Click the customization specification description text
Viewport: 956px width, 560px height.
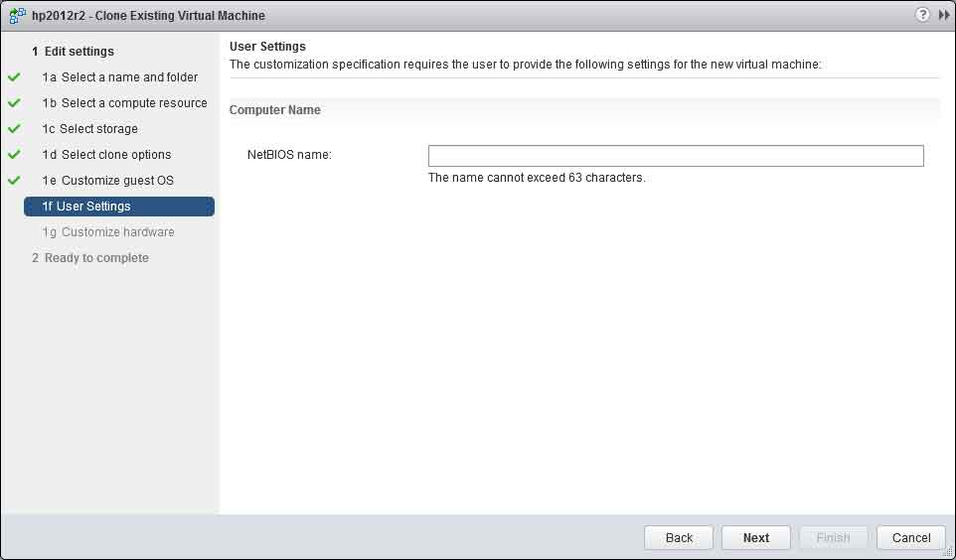click(526, 65)
